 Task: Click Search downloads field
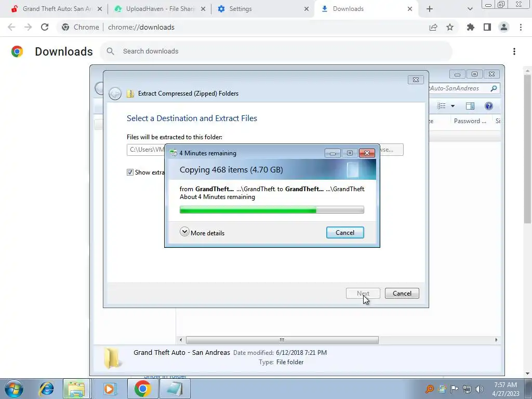tap(276, 51)
